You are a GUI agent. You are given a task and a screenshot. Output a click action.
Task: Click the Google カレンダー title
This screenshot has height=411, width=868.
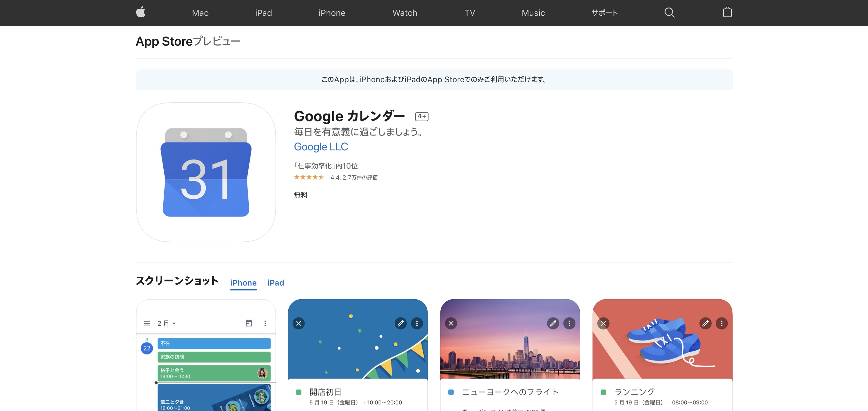[349, 116]
